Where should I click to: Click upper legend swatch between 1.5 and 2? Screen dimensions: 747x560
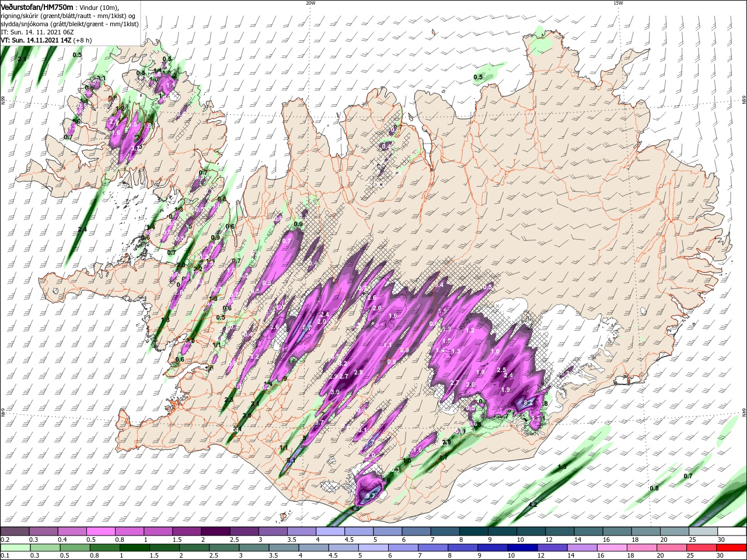click(x=186, y=531)
